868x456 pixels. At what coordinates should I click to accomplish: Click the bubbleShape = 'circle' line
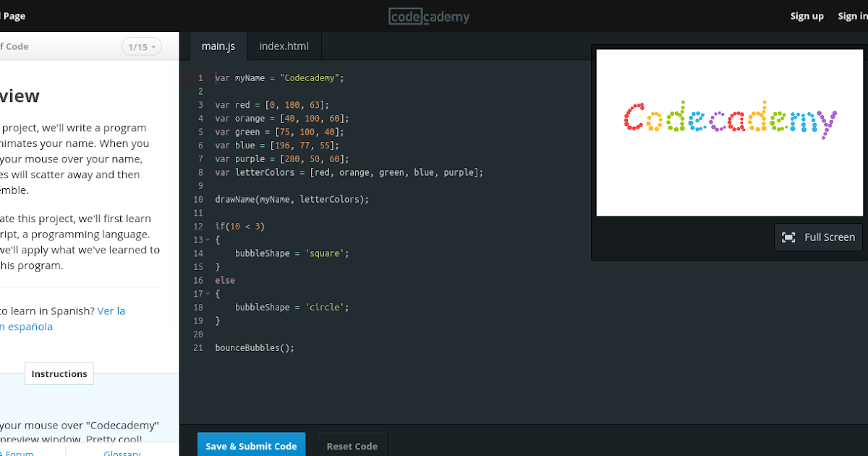[x=292, y=308]
